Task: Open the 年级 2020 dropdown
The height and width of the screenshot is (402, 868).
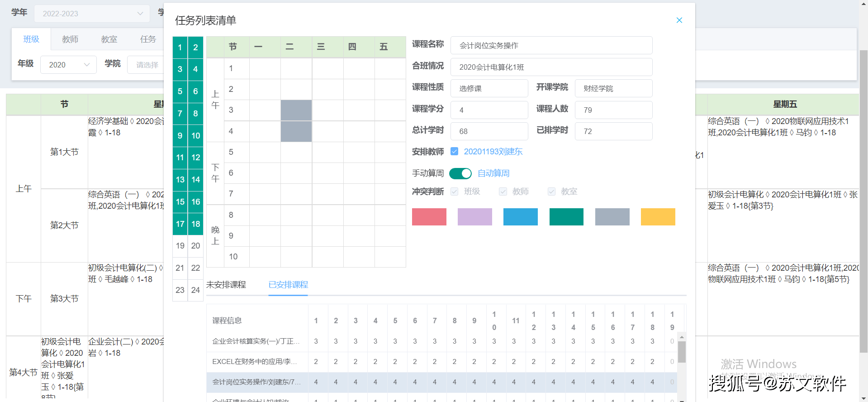Action: pos(68,65)
